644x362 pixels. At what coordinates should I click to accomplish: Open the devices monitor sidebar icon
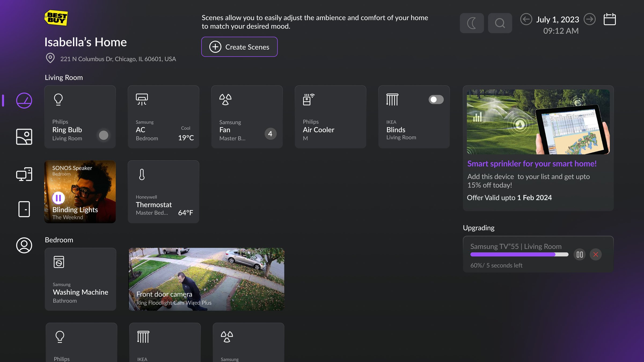coord(24,174)
